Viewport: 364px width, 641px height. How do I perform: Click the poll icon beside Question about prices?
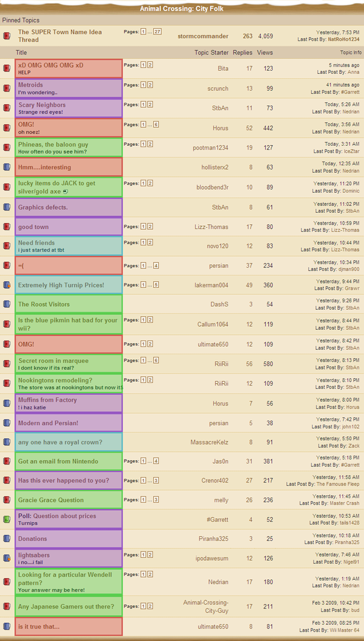tap(6, 520)
